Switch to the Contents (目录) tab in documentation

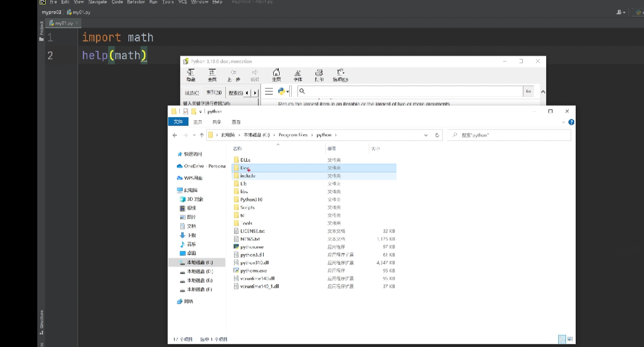coord(192,93)
